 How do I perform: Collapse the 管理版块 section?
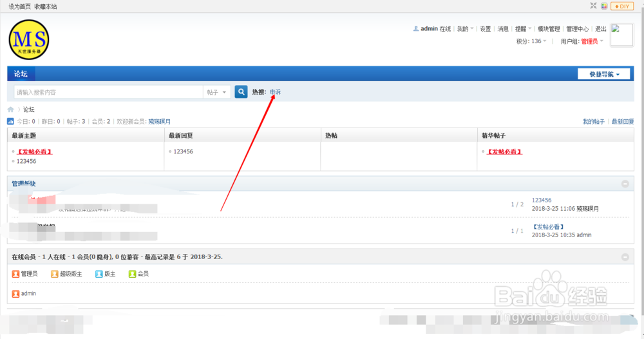(625, 184)
